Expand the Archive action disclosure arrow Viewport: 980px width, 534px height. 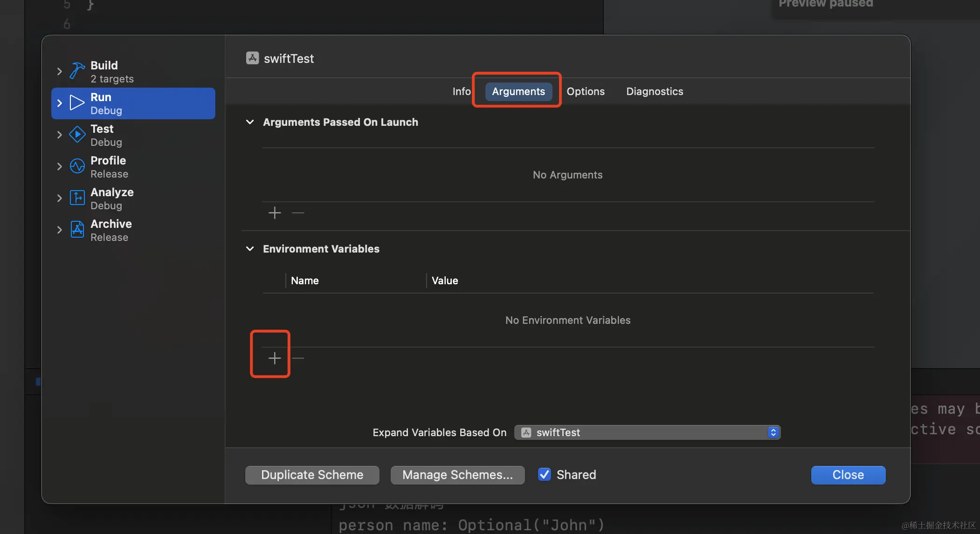pos(59,230)
